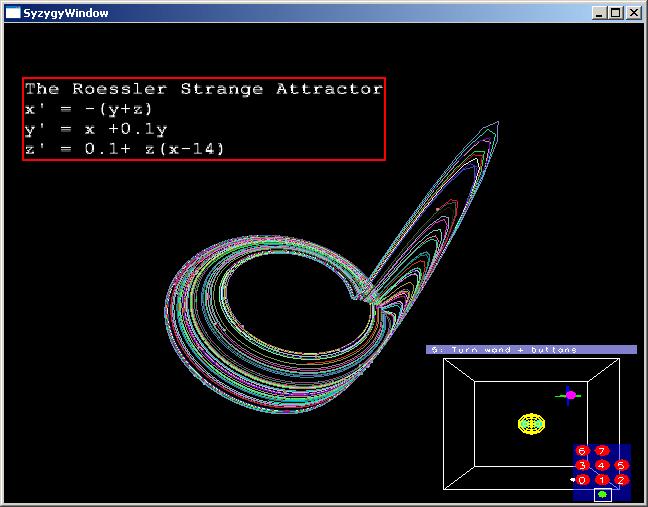Click the x' = -(y+z) equation line

pyautogui.click(x=89, y=109)
